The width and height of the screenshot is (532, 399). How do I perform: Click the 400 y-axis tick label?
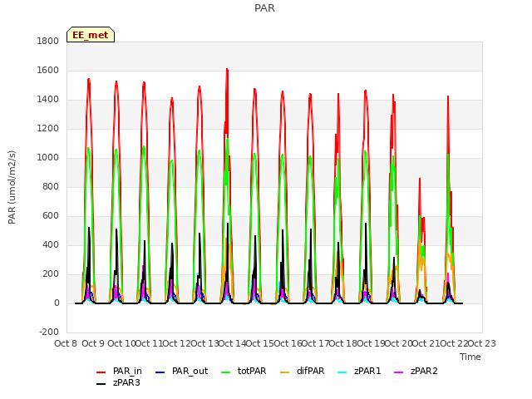pyautogui.click(x=51, y=245)
